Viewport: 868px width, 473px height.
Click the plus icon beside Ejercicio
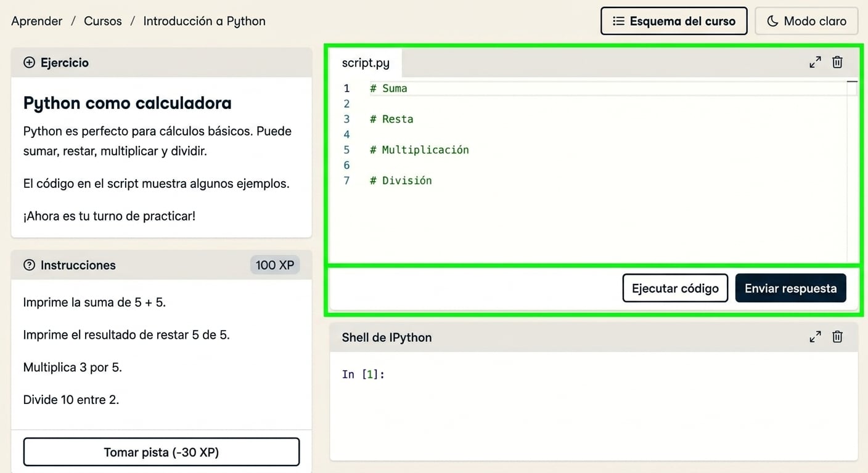pos(29,62)
